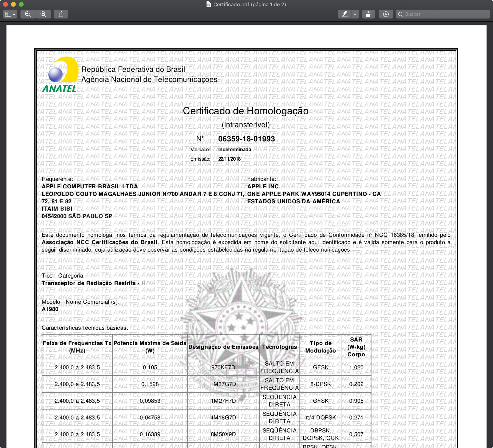Close the Preview window with red button
This screenshot has height=448, width=493.
[x=6, y=4]
